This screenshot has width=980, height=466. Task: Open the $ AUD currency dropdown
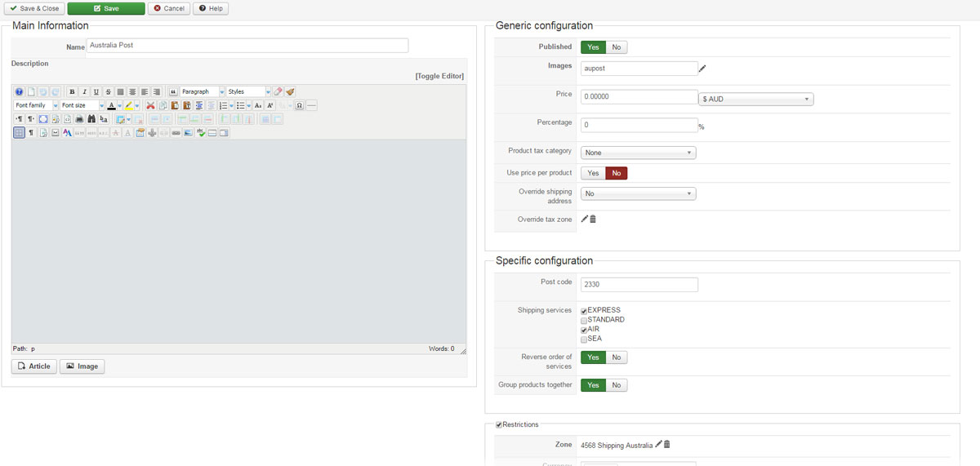(756, 99)
